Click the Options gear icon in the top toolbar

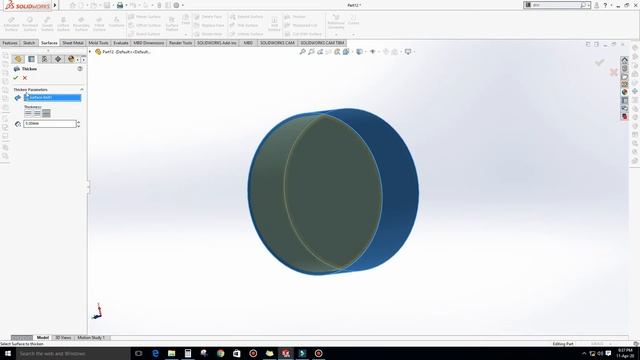pyautogui.click(x=176, y=5)
